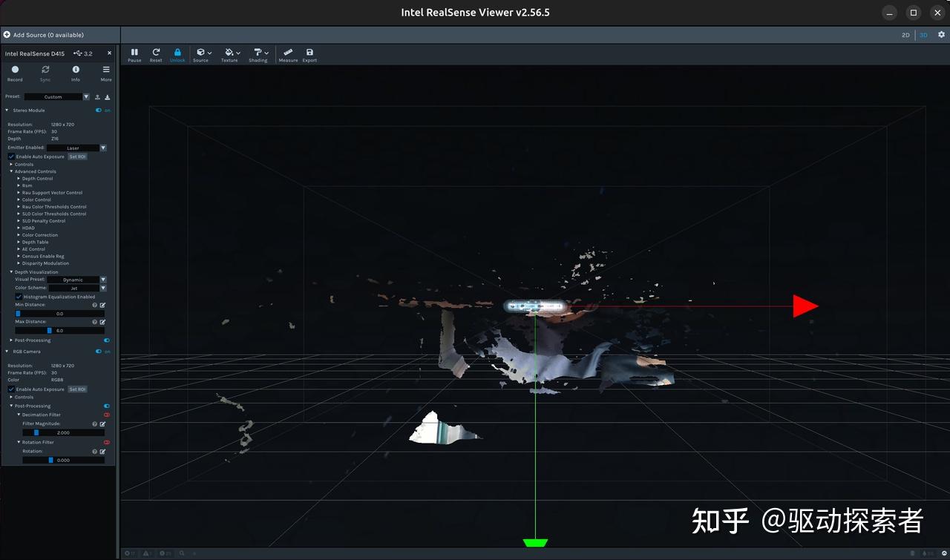Click the Unlock padlock icon
950x560 pixels.
coord(177,53)
